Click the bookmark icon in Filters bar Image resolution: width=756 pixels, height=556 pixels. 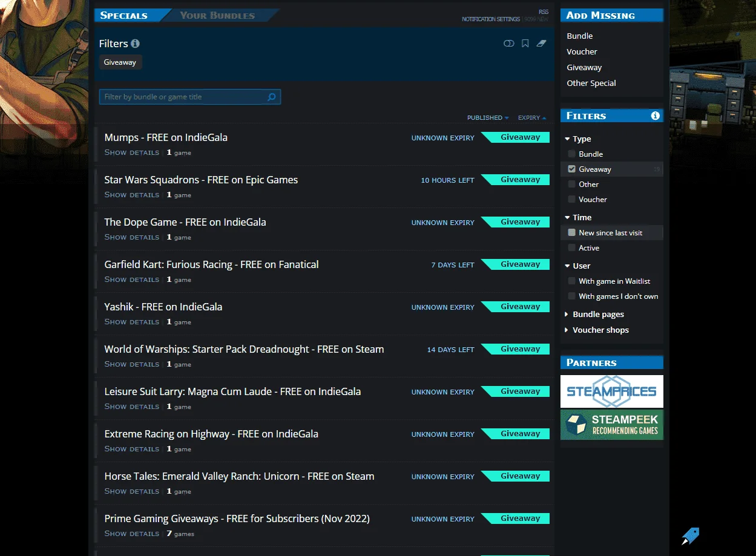(525, 44)
